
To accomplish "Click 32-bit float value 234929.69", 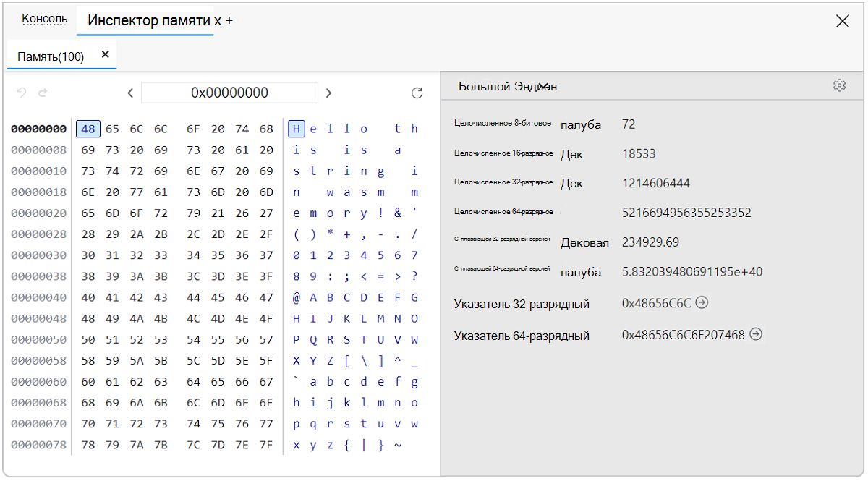I will pos(650,242).
